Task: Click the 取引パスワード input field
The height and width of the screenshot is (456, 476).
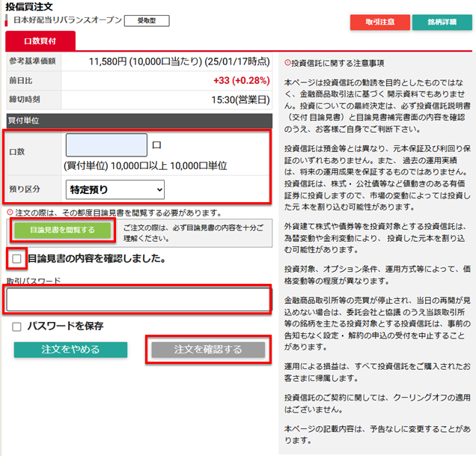Action: point(138,300)
